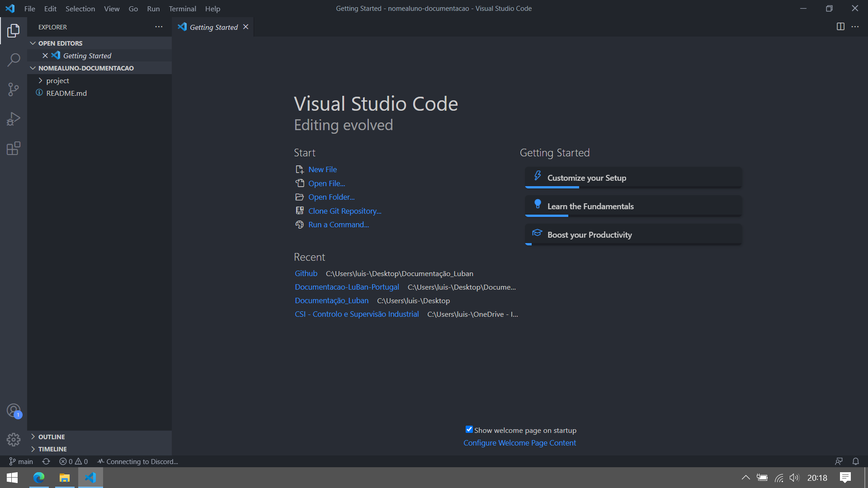Open the View menu

[112, 9]
